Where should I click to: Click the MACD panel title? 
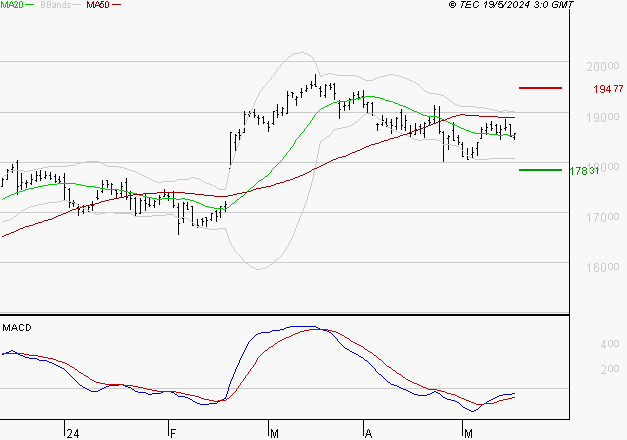[x=17, y=328]
